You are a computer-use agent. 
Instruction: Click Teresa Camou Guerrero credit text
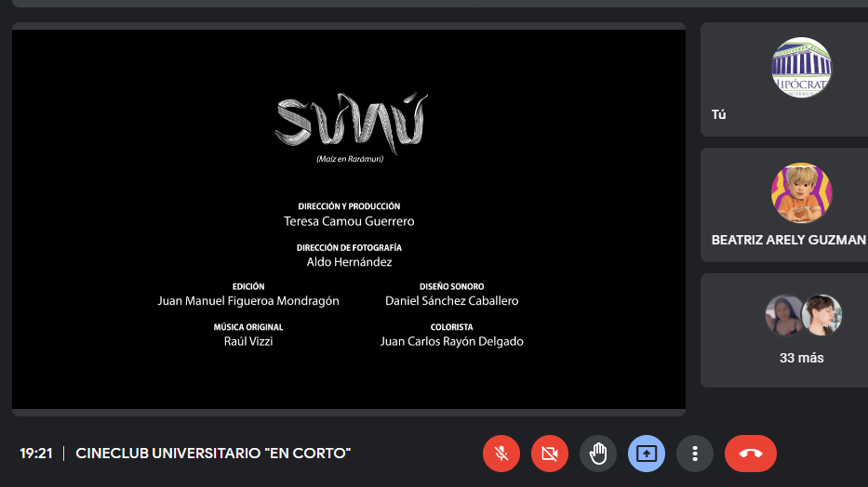[349, 221]
